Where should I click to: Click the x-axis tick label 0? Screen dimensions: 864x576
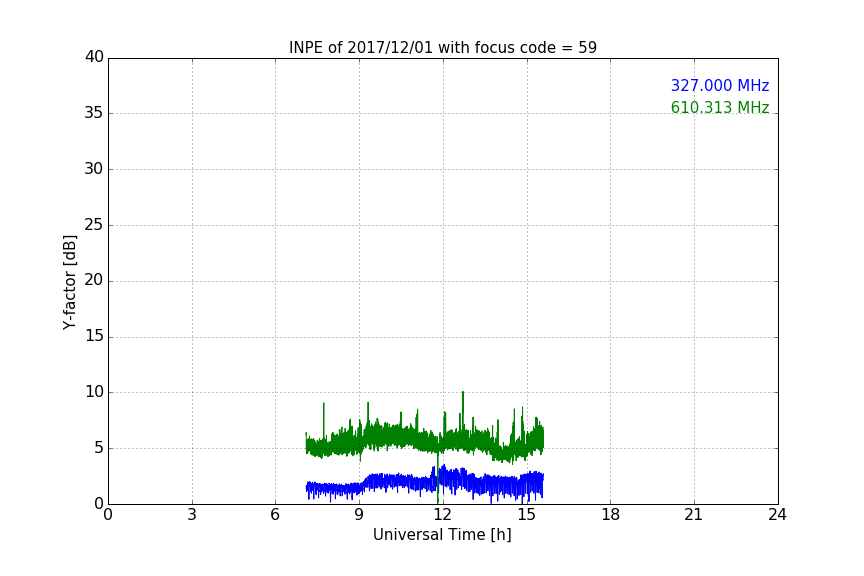pyautogui.click(x=108, y=515)
